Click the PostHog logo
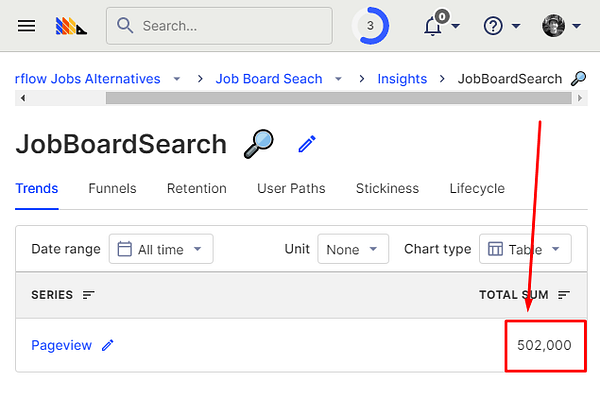The image size is (600, 402). tap(71, 26)
